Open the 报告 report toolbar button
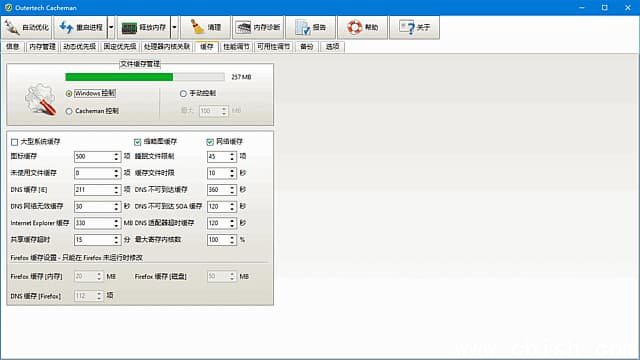This screenshot has height=360, width=640. click(x=311, y=28)
